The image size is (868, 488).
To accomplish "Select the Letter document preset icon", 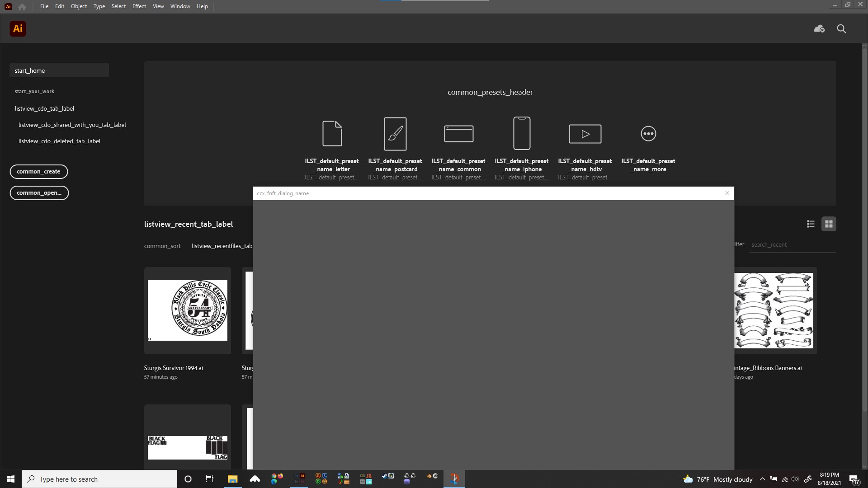I will 331,134.
